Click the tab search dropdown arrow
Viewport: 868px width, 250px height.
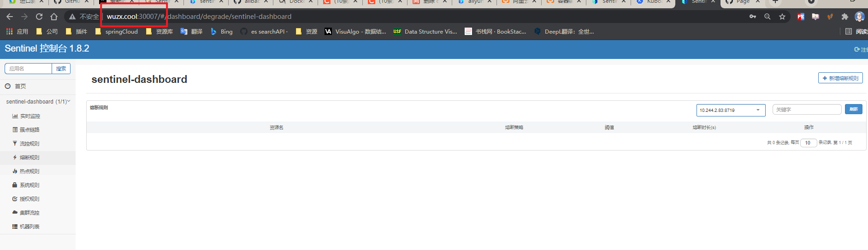click(x=811, y=1)
